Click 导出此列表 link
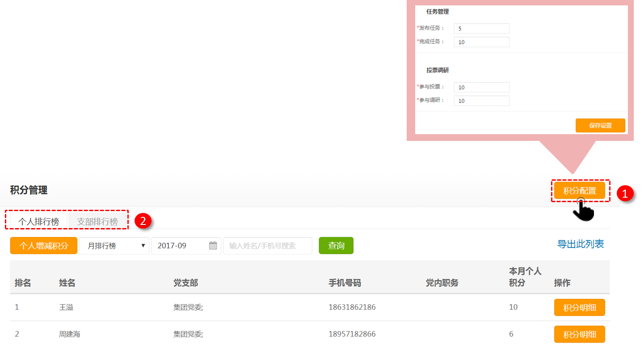Screen dimensions: 644x356 coord(581,244)
